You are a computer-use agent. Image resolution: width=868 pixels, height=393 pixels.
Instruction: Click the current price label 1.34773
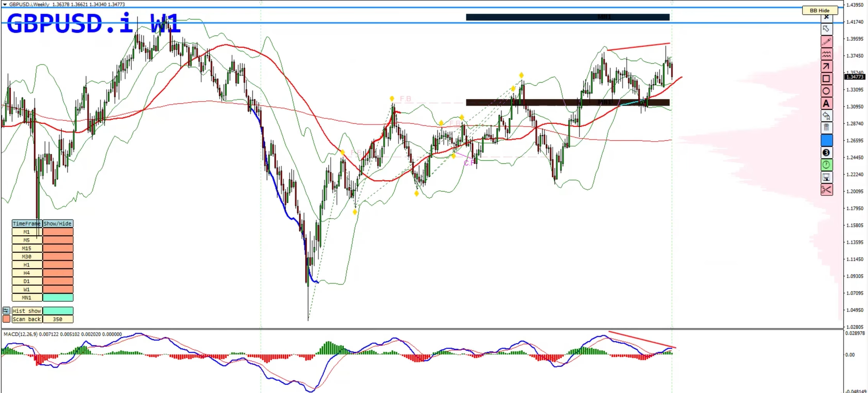pyautogui.click(x=855, y=77)
